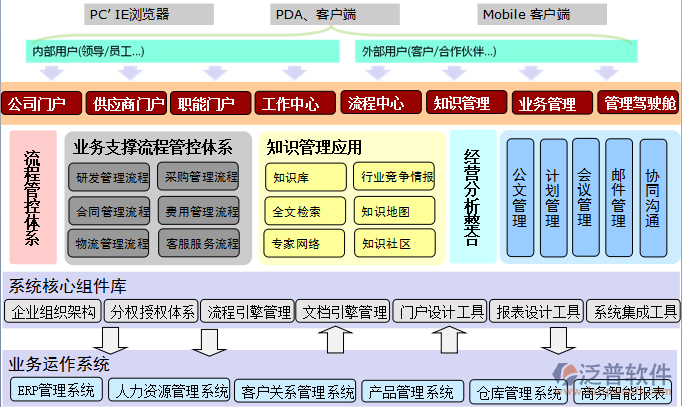Screen dimensions: 682x407
Task: Open the ERP管理系统 box
Action: point(56,391)
